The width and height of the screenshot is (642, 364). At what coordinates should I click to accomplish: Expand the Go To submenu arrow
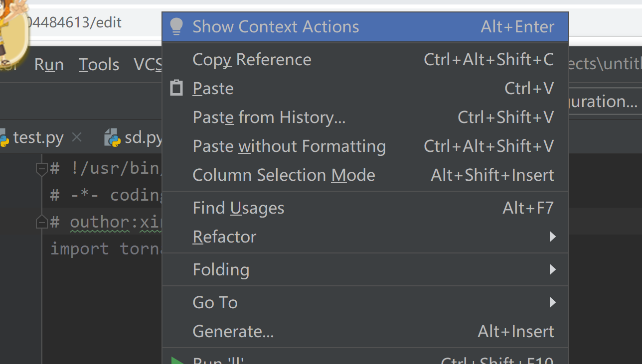pyautogui.click(x=552, y=302)
